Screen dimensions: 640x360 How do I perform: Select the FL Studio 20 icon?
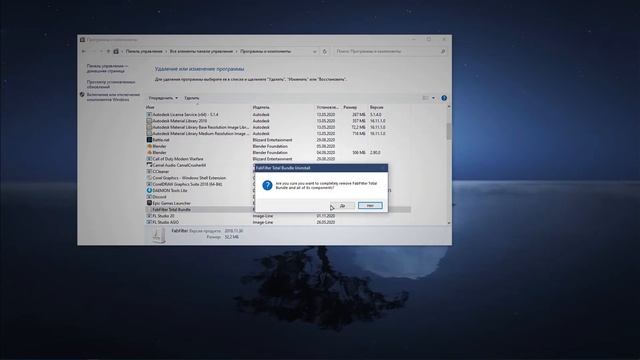(x=149, y=216)
